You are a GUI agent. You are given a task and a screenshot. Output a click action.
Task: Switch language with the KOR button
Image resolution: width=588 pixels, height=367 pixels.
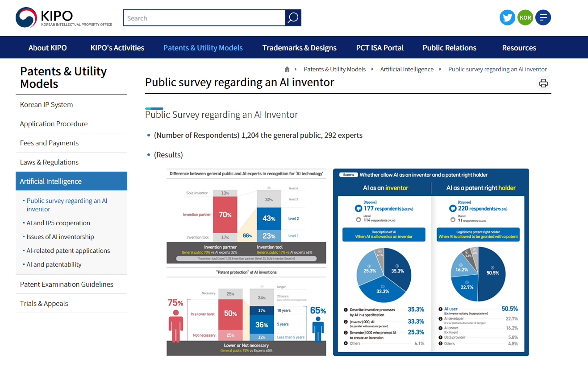click(525, 18)
